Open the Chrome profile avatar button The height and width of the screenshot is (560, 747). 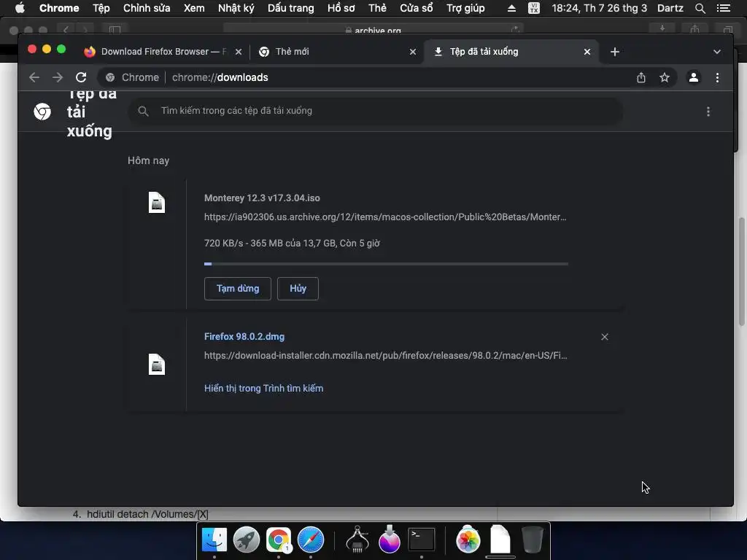click(x=694, y=77)
